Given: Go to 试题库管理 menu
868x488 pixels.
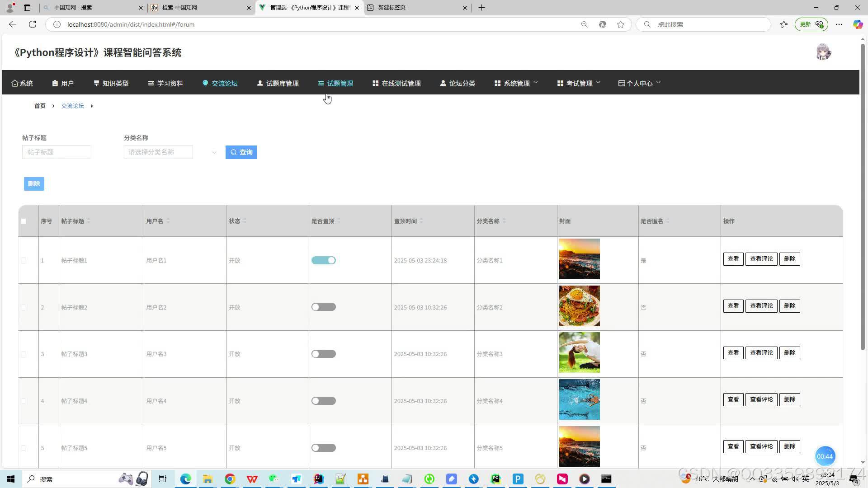Looking at the screenshot, I should coord(278,83).
